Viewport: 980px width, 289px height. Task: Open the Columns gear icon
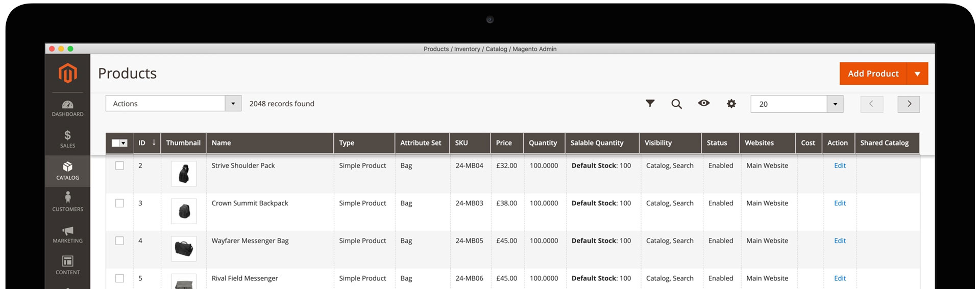(x=731, y=104)
